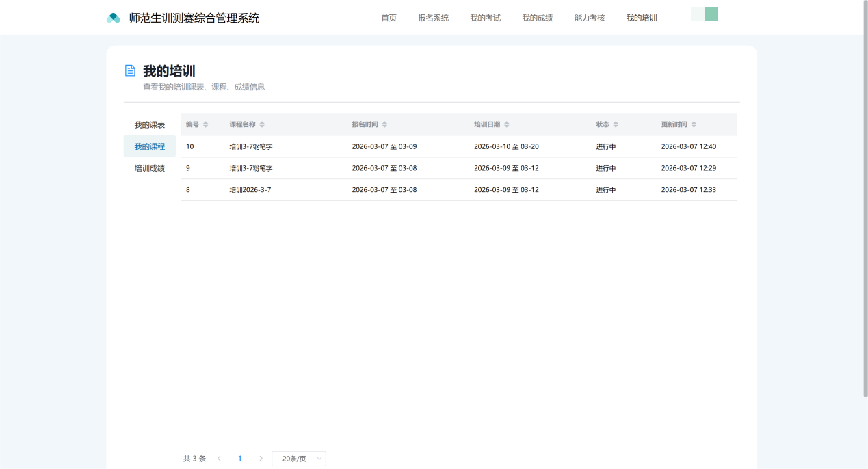868x469 pixels.
Task: Switch to 培训成绩 side tab
Action: 150,168
